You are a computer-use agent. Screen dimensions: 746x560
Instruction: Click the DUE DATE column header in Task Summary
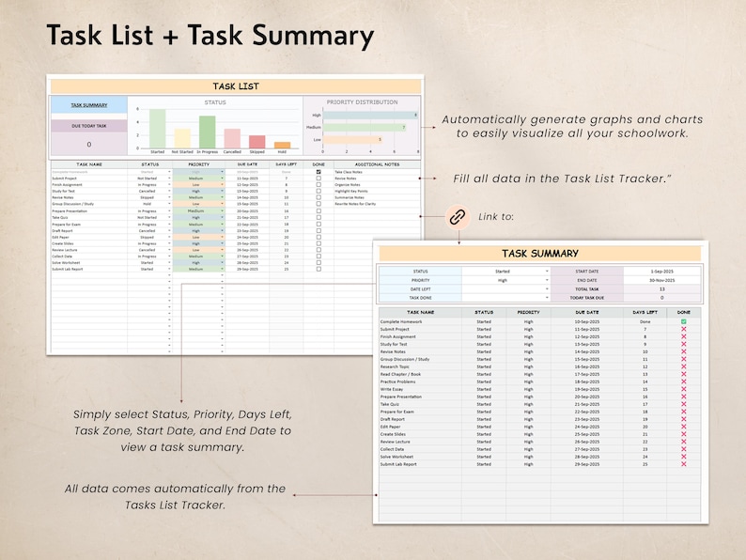(587, 313)
